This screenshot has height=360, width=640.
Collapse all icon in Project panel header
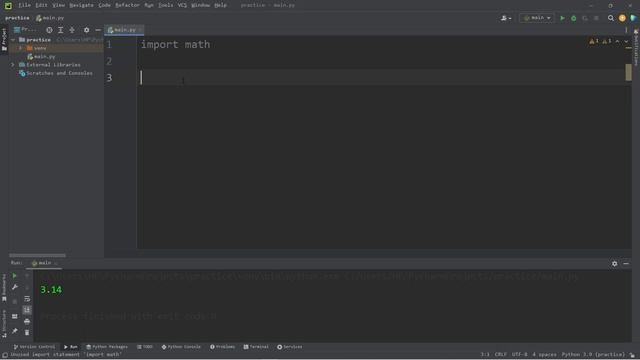(72, 30)
